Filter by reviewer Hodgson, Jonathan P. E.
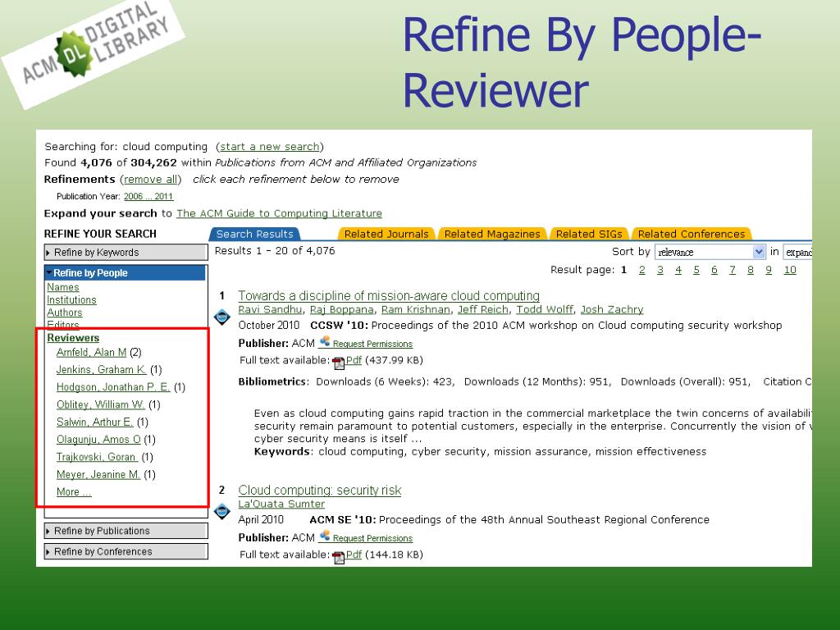The height and width of the screenshot is (630, 840). [x=113, y=387]
